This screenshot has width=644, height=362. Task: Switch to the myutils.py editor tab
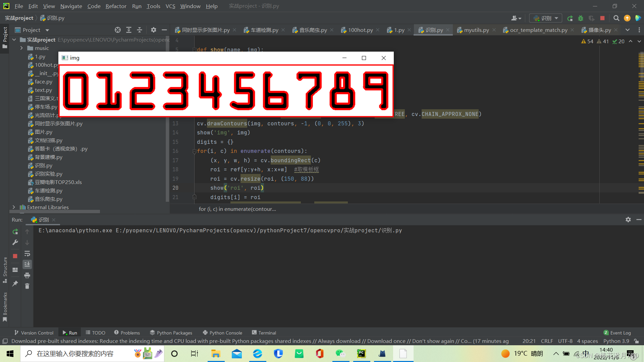coord(476,30)
